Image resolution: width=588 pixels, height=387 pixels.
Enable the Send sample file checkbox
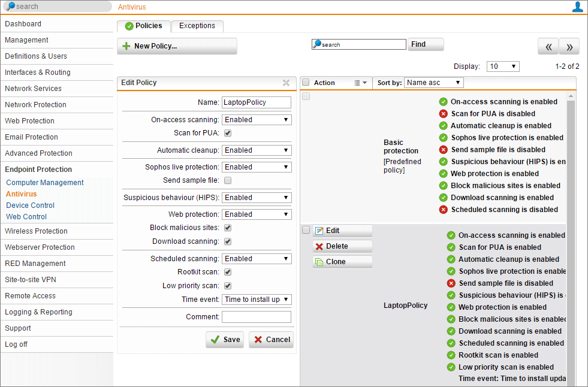click(x=228, y=180)
